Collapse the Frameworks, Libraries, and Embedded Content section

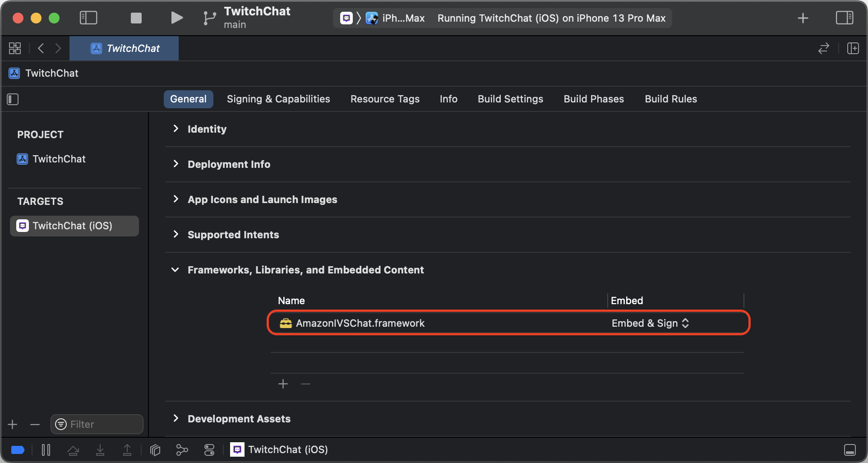175,269
